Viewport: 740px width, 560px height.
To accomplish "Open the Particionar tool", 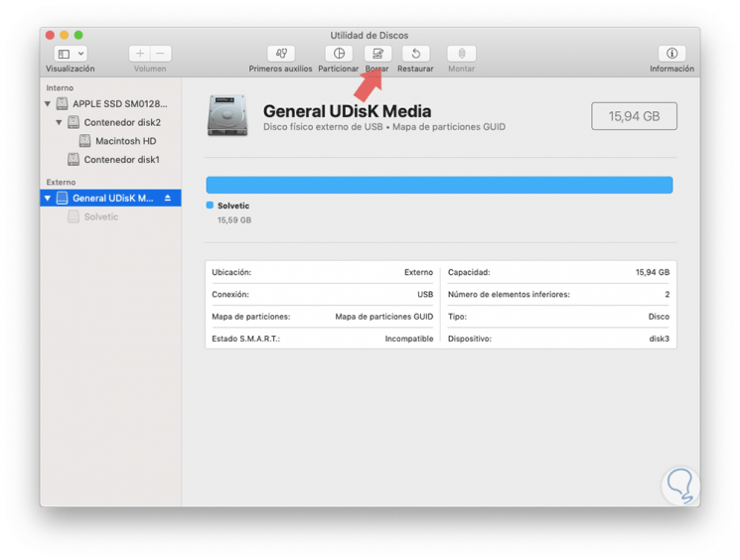I will point(339,54).
